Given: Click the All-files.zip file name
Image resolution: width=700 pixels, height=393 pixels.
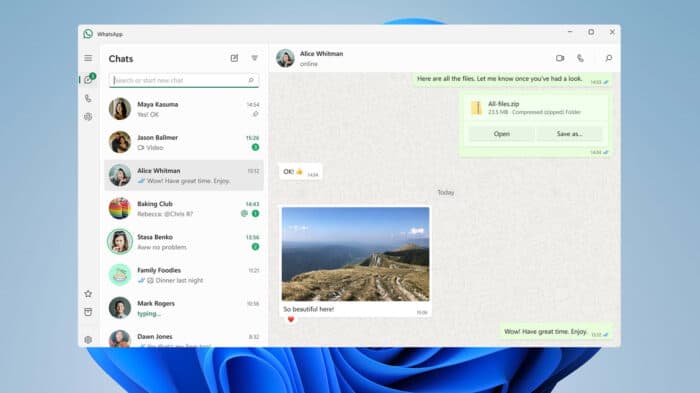Looking at the screenshot, I should pyautogui.click(x=504, y=104).
